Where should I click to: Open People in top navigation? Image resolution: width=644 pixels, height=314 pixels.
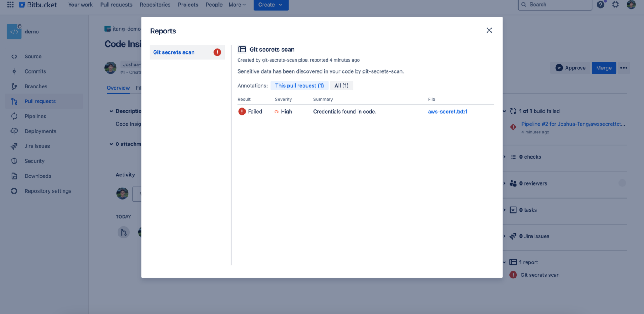[214, 5]
